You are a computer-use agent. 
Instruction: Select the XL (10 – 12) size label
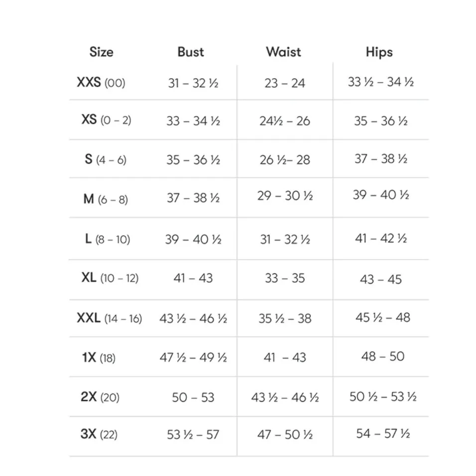pyautogui.click(x=110, y=278)
